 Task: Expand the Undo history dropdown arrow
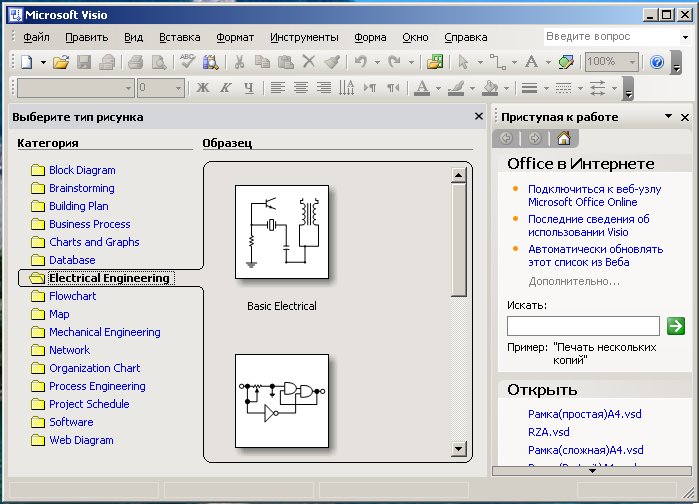[377, 62]
